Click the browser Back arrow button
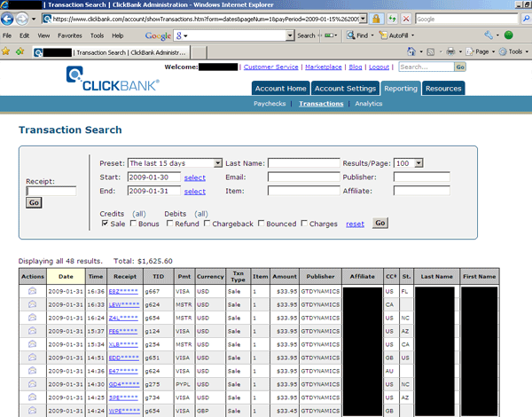The height and width of the screenshot is (417, 532). click(7, 19)
